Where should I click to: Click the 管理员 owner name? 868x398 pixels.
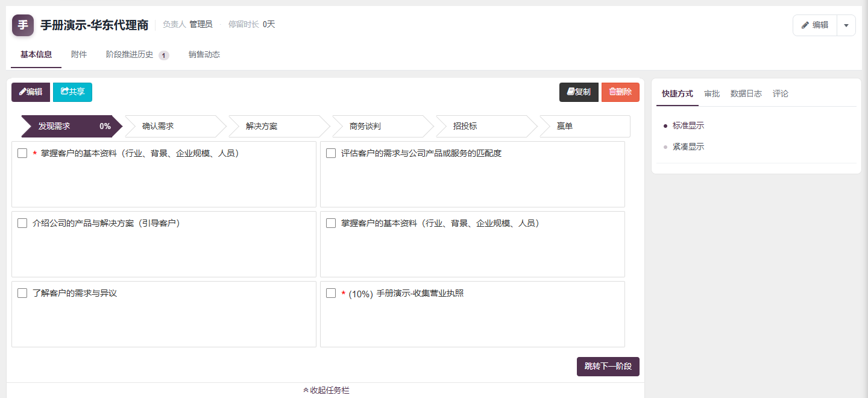(x=201, y=25)
